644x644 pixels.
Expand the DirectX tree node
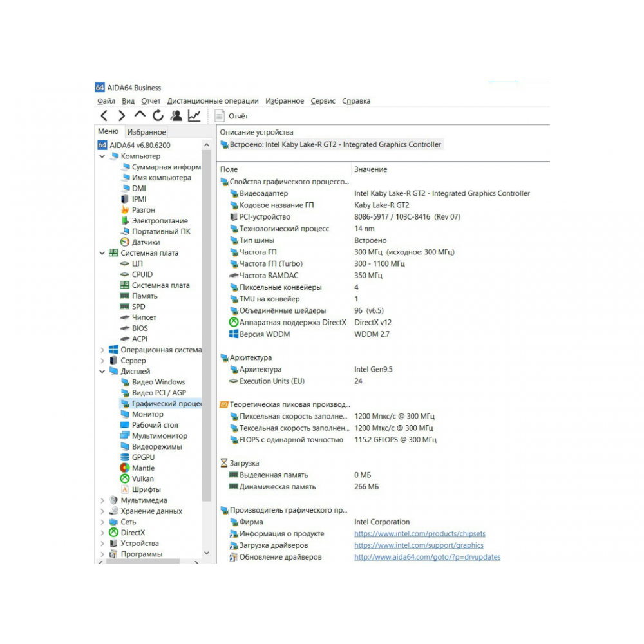(x=102, y=533)
